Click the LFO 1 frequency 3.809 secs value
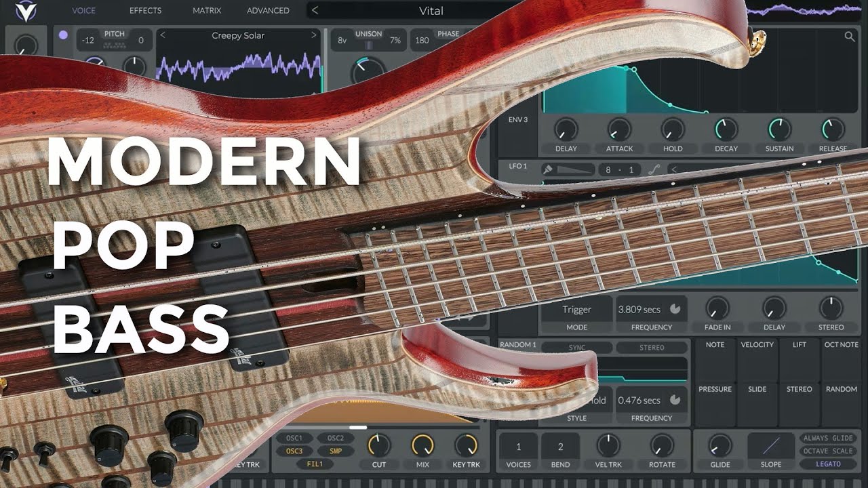868x488 pixels. pos(639,309)
